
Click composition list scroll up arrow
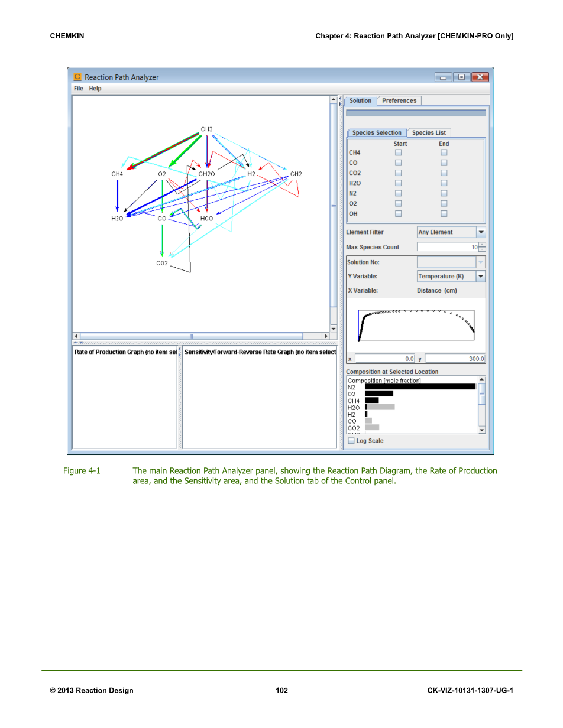pos(481,379)
